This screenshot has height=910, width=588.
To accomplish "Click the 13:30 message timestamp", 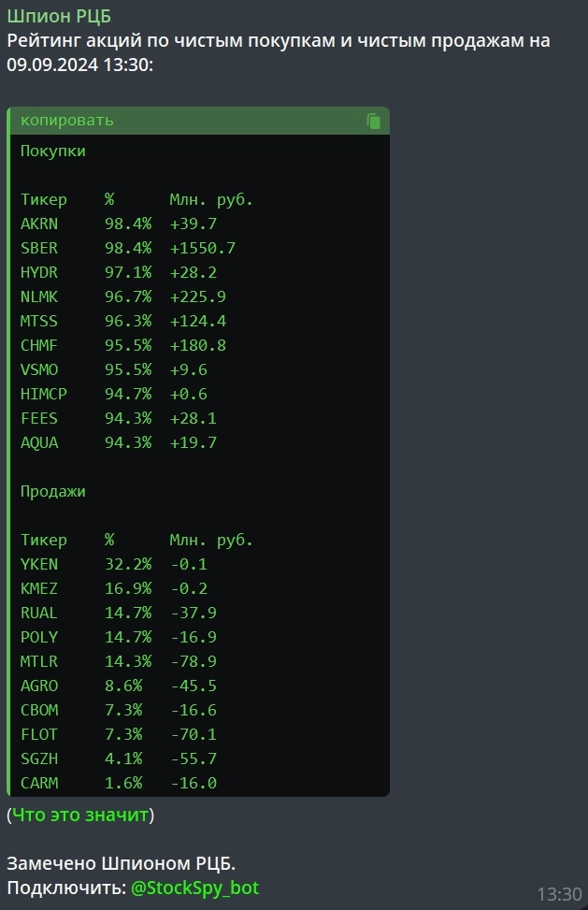I will point(559,894).
